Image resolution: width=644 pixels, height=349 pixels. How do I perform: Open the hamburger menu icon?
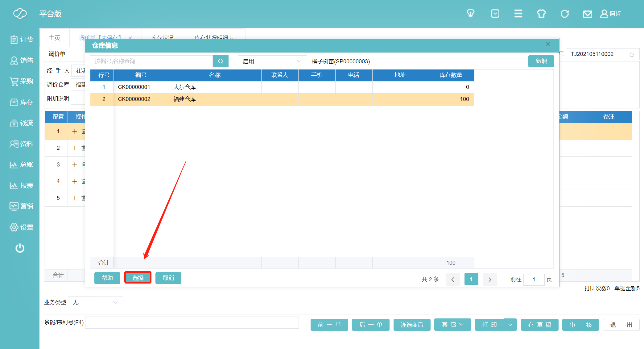click(x=518, y=14)
